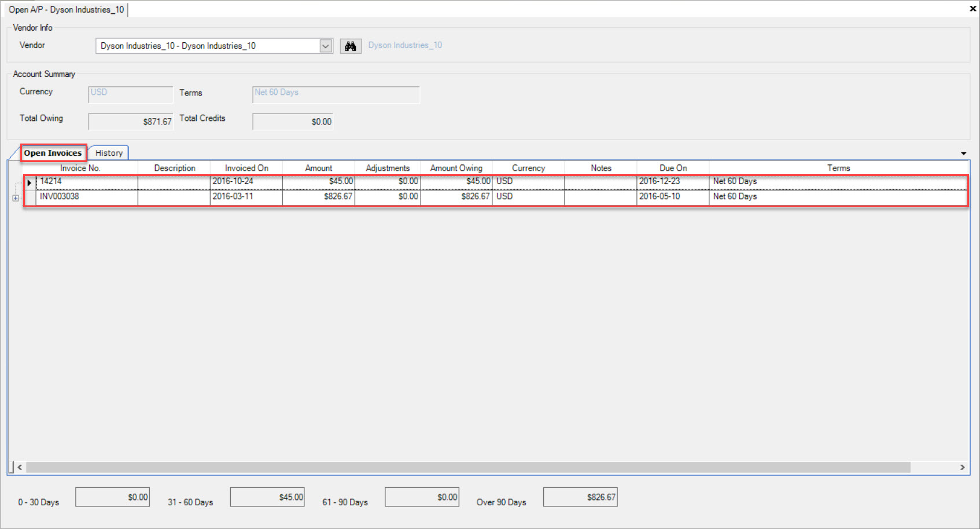Click the 2016-03-11 invoiced date cell
The image size is (980, 529).
click(246, 197)
